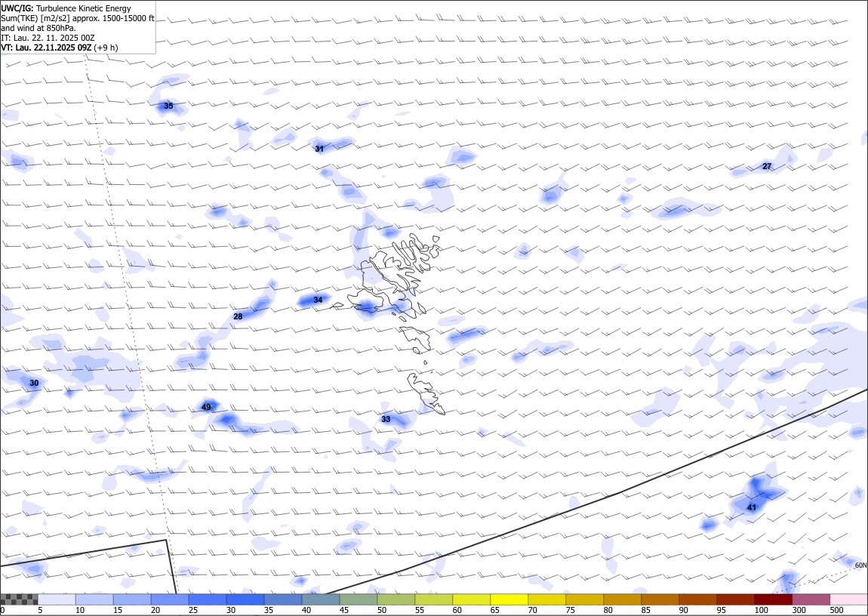Image resolution: width=868 pixels, height=616 pixels.
Task: Click the 75–80 amber legend swatch
Action: [584, 599]
